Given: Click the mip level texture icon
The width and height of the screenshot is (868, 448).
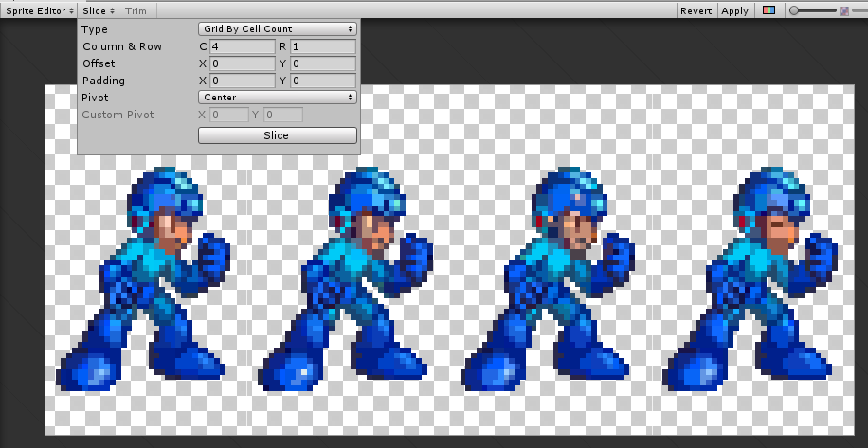Looking at the screenshot, I should click(844, 10).
